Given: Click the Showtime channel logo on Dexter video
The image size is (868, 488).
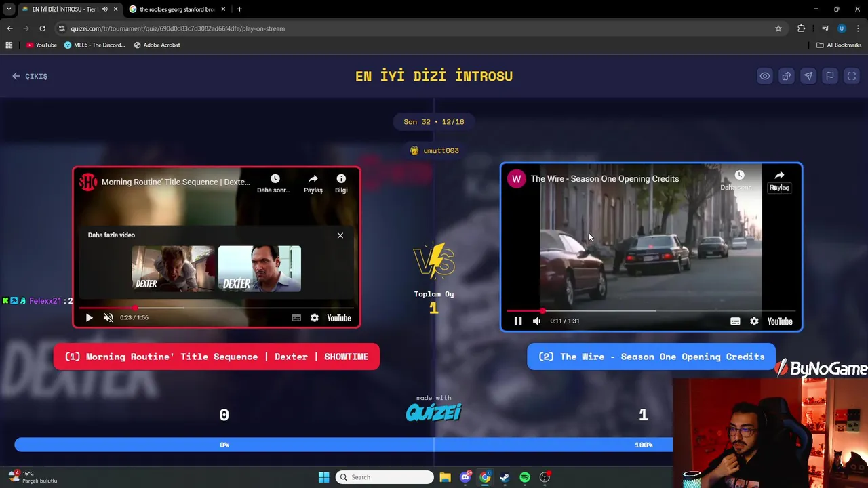Looking at the screenshot, I should tap(88, 182).
